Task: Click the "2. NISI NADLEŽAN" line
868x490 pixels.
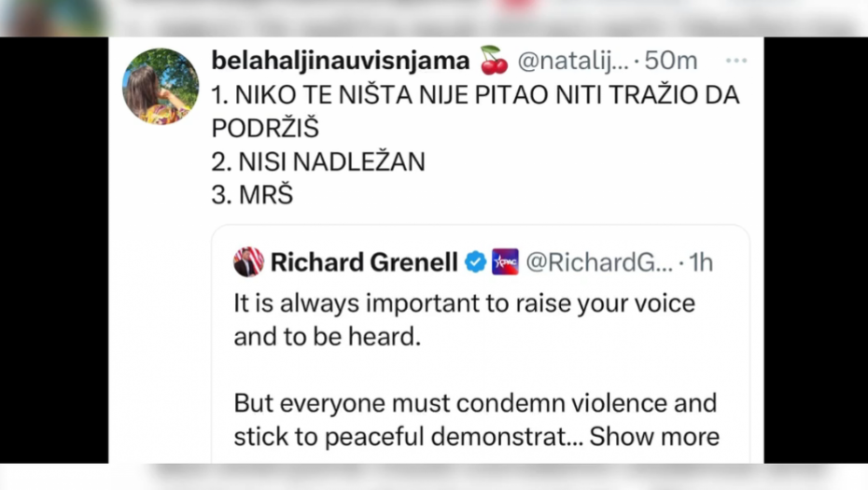Action: click(318, 161)
